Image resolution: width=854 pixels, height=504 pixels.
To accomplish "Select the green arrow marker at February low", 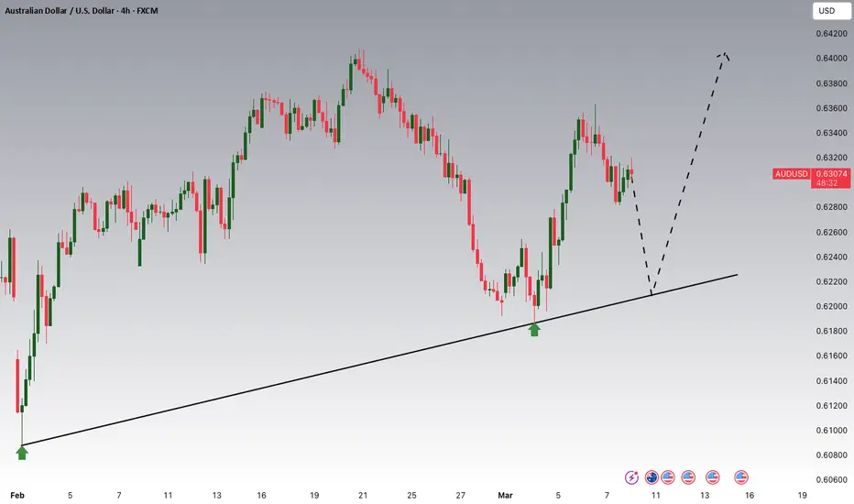I will point(22,453).
